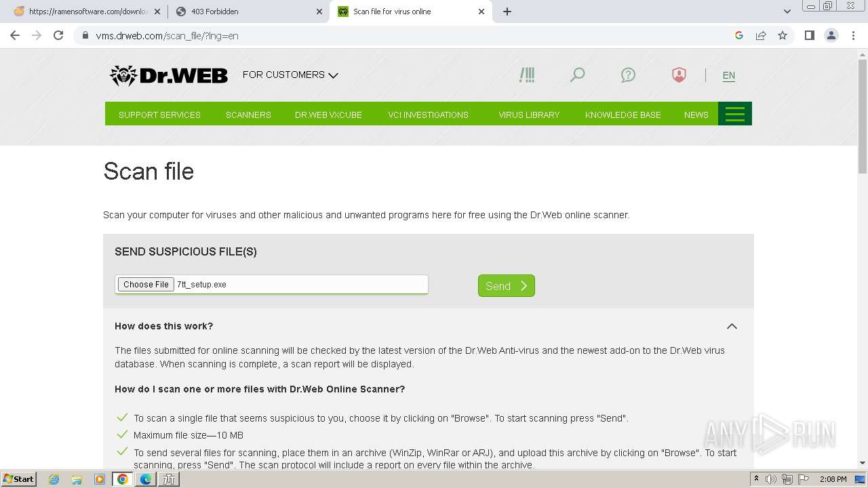Screen dimensions: 868x488
Task: Open the 7+ Taskbar Tweaker taskbar icon
Action: (169, 479)
